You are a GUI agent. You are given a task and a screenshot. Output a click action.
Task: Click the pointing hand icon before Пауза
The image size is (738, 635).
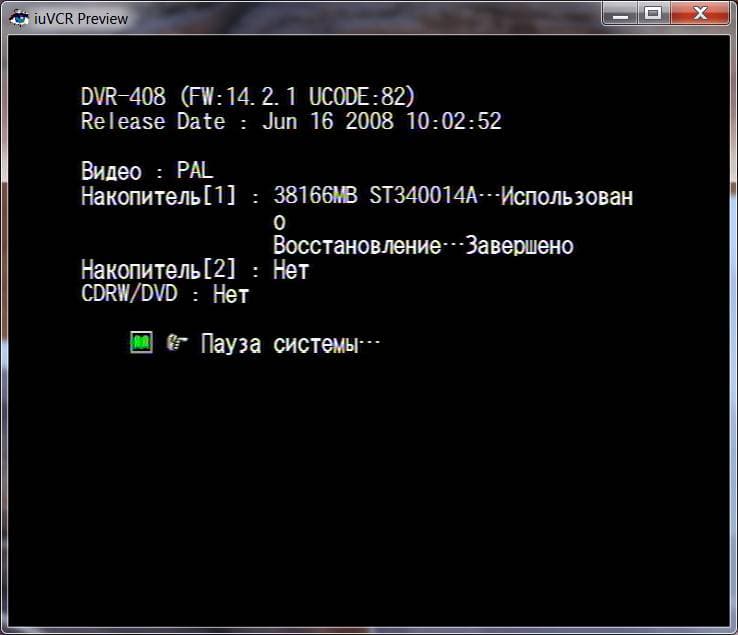[x=177, y=343]
